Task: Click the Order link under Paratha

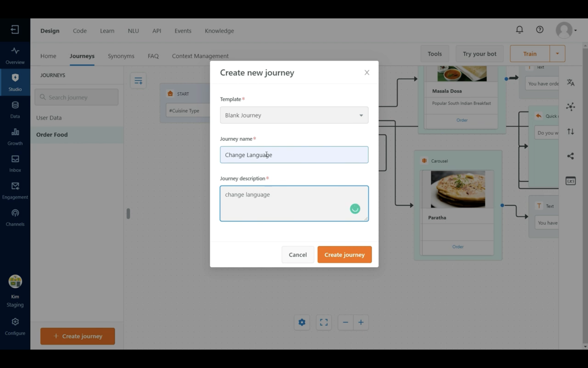Action: (458, 247)
